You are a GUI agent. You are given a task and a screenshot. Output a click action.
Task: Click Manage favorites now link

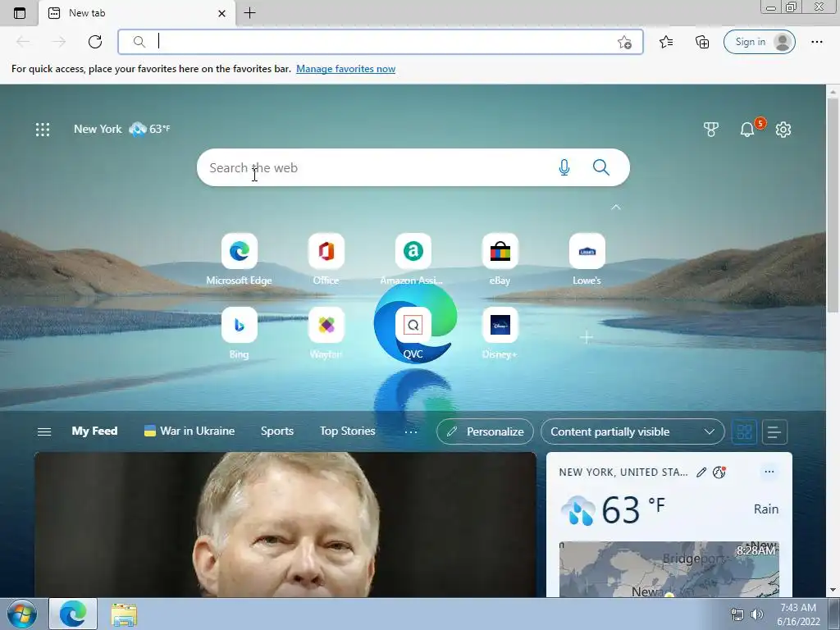coord(345,69)
